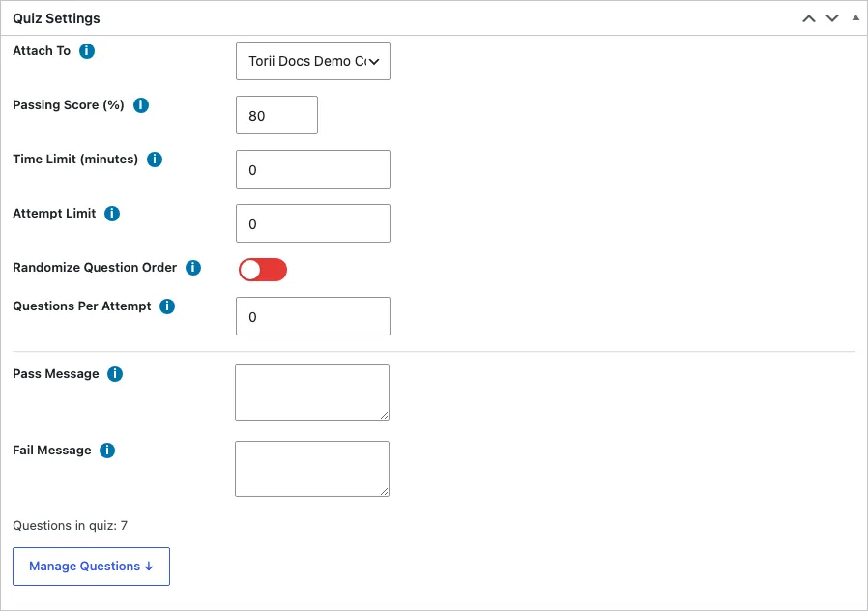Click the Attempt Limit info icon
This screenshot has height=611, width=868.
(x=112, y=214)
